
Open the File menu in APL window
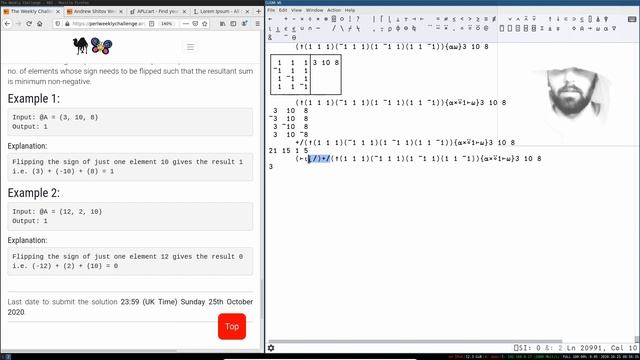click(271, 10)
